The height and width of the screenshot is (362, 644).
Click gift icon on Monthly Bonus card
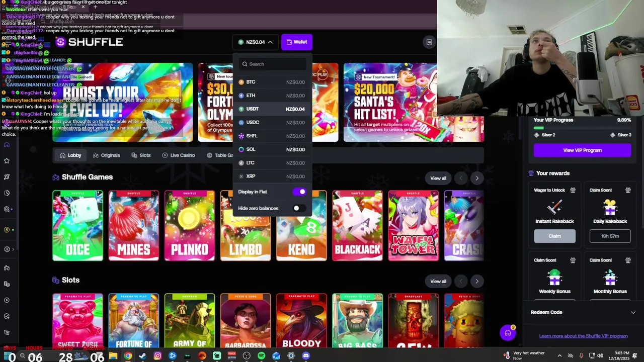pyautogui.click(x=628, y=260)
